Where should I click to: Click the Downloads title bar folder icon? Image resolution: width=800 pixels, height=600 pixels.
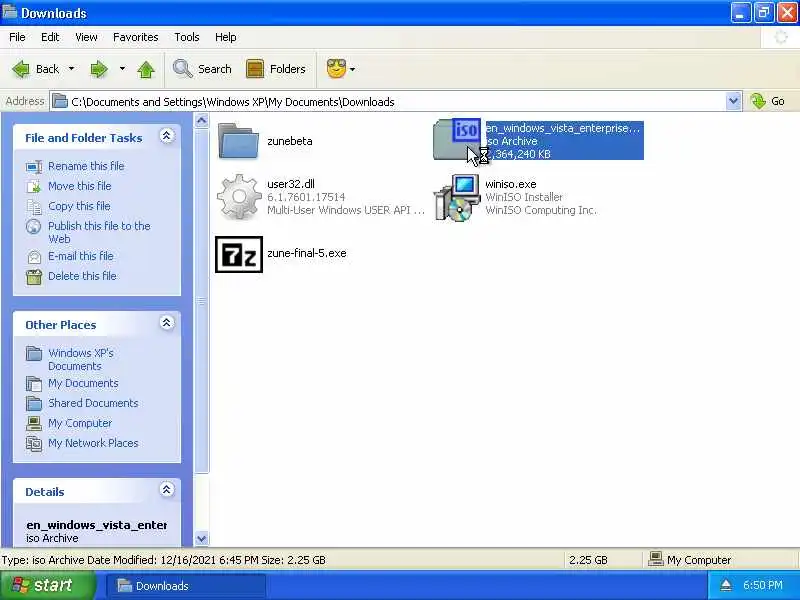coord(10,12)
